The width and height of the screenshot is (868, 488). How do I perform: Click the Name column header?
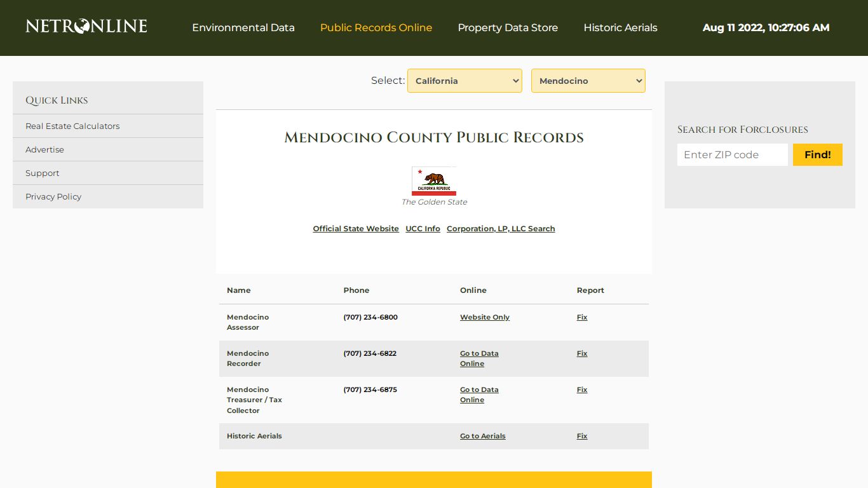coord(239,290)
